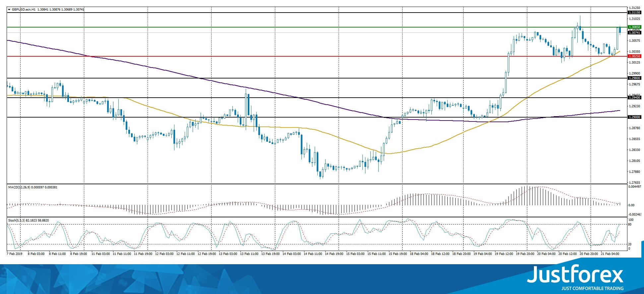Viewport: 644px width, 294px height.
Task: Click the 18 Feb 04:00 time axis label
Action: pos(419,254)
